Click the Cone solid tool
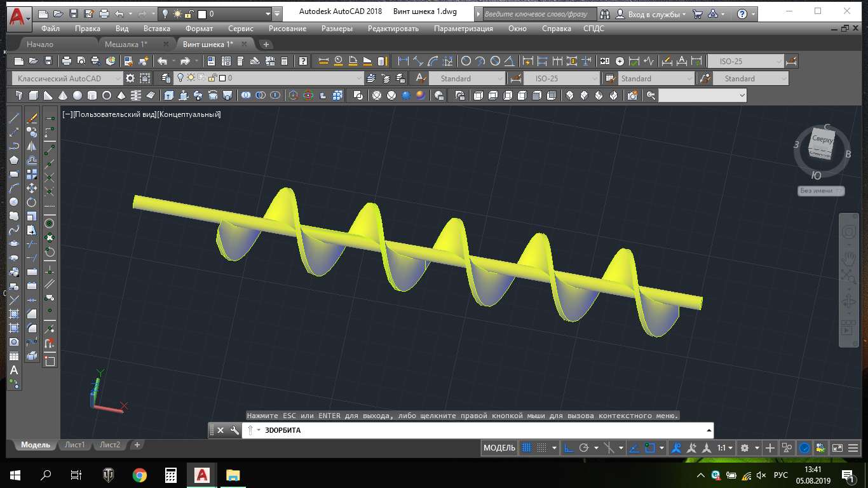 pyautogui.click(x=62, y=95)
